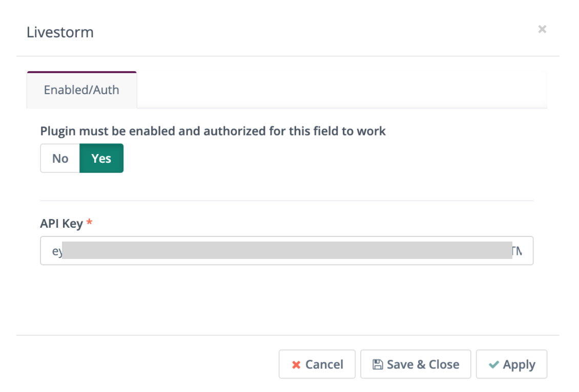Switch to the Enabled/Auth tab

pyautogui.click(x=81, y=90)
